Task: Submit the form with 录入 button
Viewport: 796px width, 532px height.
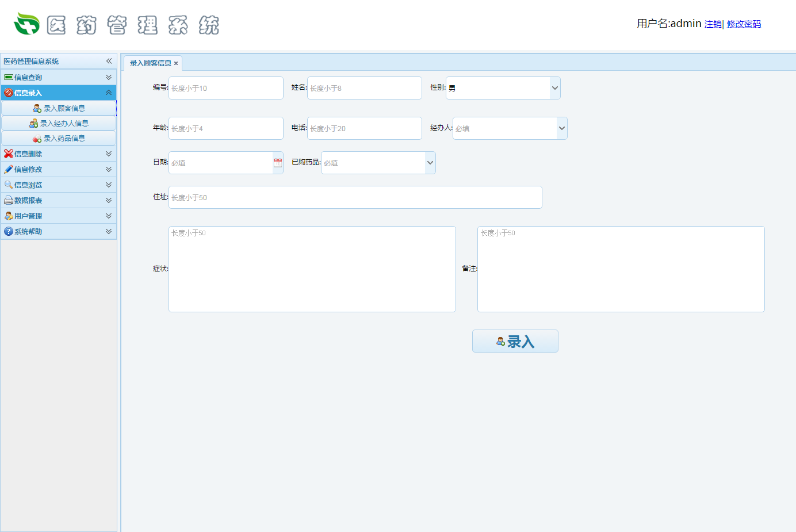Action: [x=515, y=341]
